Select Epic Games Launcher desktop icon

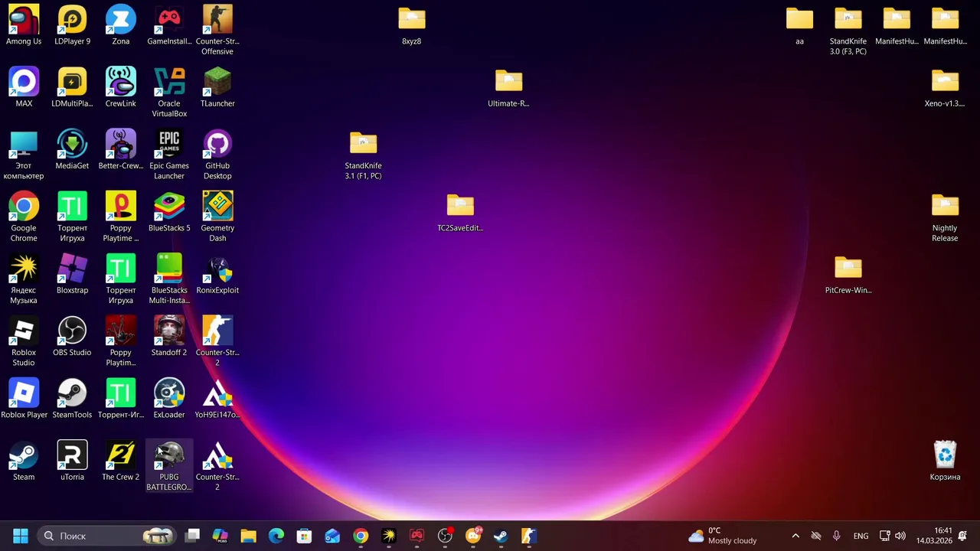pyautogui.click(x=169, y=155)
